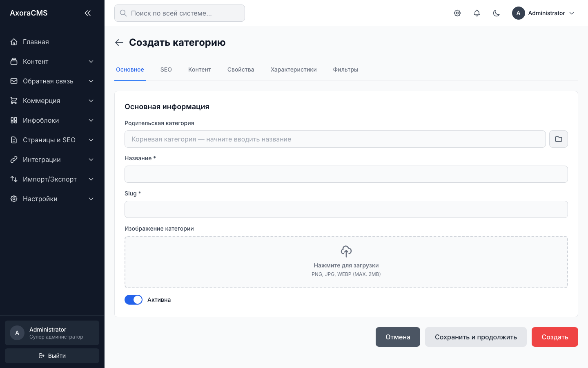Expand the Импорт/Экспорт chevron

(91, 179)
